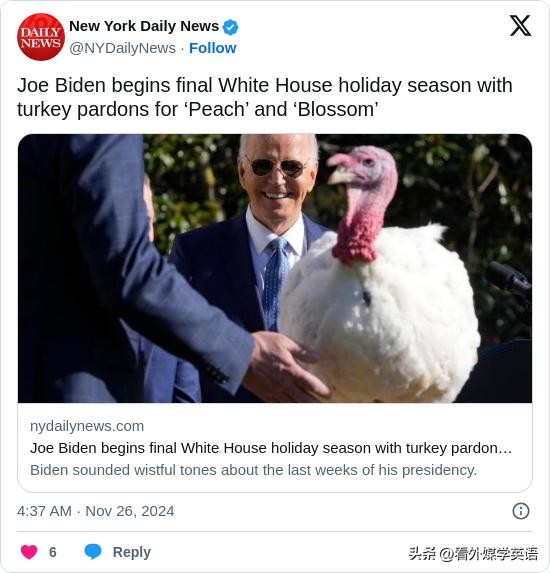Open the New York Daily News profile name
Screen dimensions: 550x573
pyautogui.click(x=144, y=26)
